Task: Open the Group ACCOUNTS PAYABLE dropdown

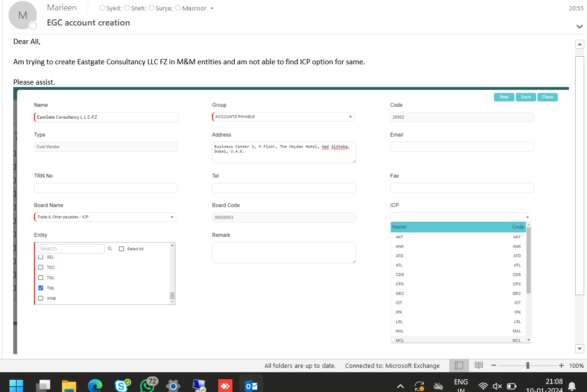Action: 350,117
